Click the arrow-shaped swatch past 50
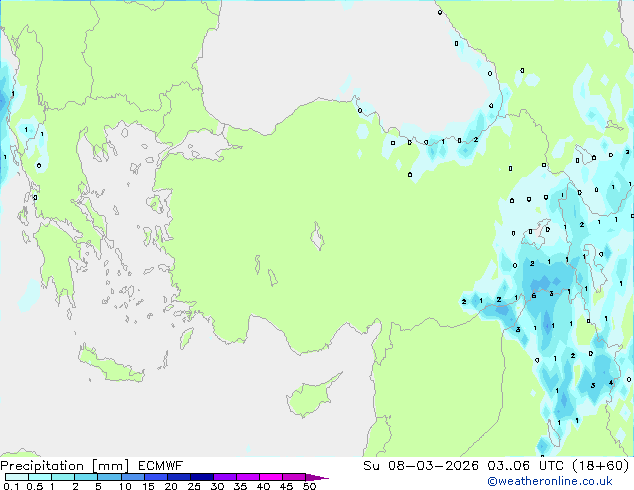 pyautogui.click(x=317, y=478)
